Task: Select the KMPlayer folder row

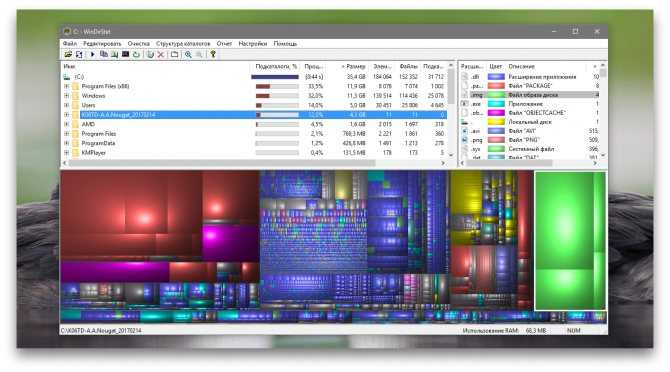Action: (x=254, y=152)
